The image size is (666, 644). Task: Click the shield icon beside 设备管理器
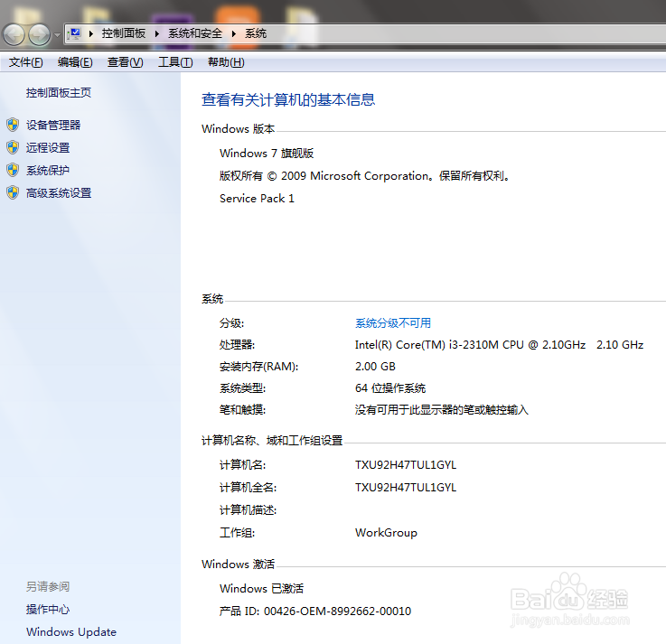tap(13, 125)
